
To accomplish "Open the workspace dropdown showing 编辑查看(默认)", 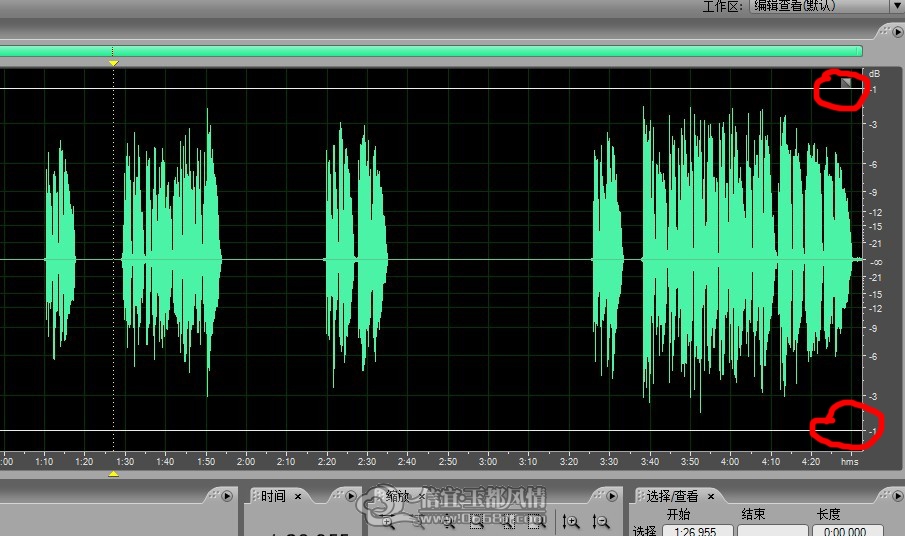I will (827, 6).
